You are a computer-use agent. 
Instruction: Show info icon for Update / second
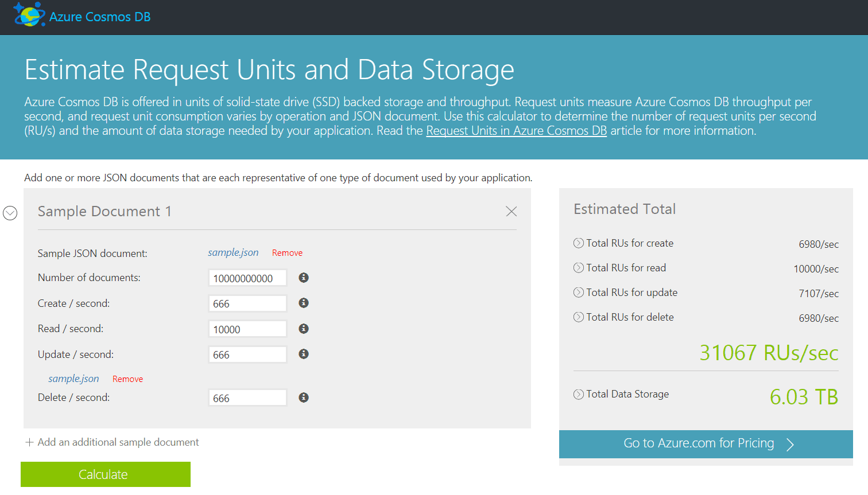point(304,354)
